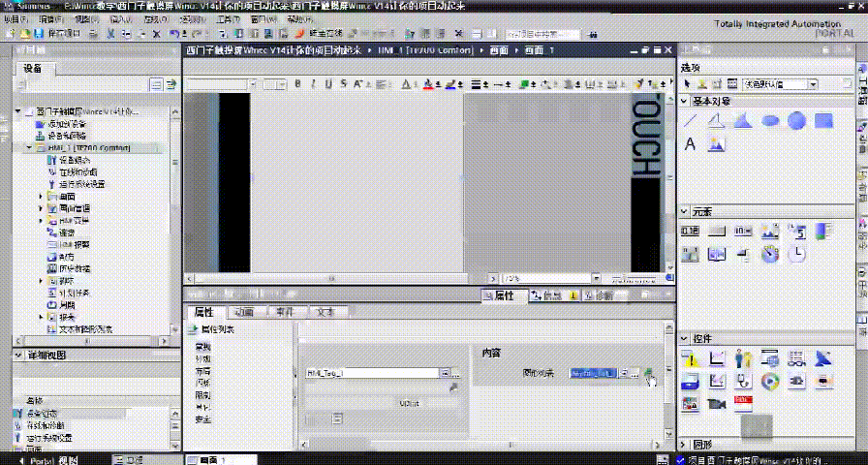Pick the Media player control icon
Viewport: 868px width, 465px height.
[x=770, y=381]
